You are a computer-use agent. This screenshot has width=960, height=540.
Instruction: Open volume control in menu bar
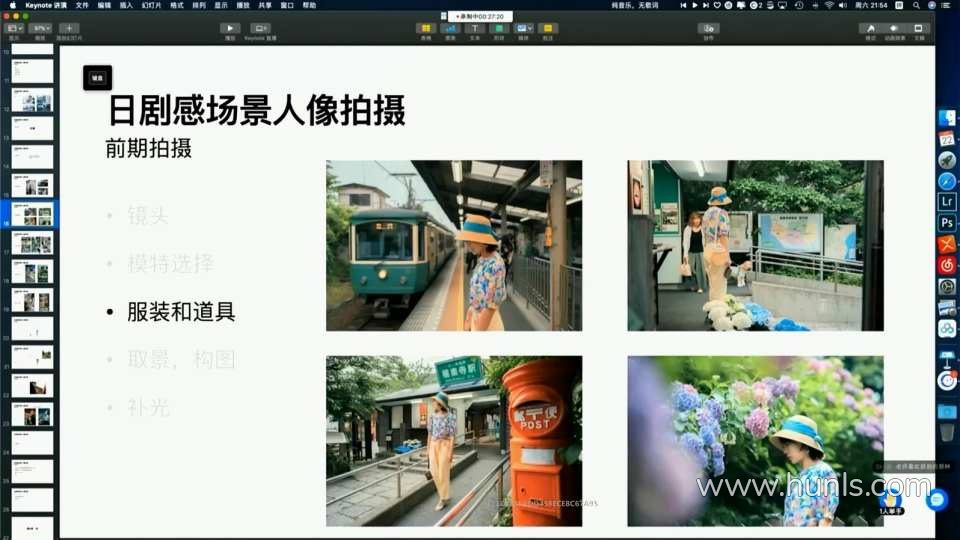[843, 5]
